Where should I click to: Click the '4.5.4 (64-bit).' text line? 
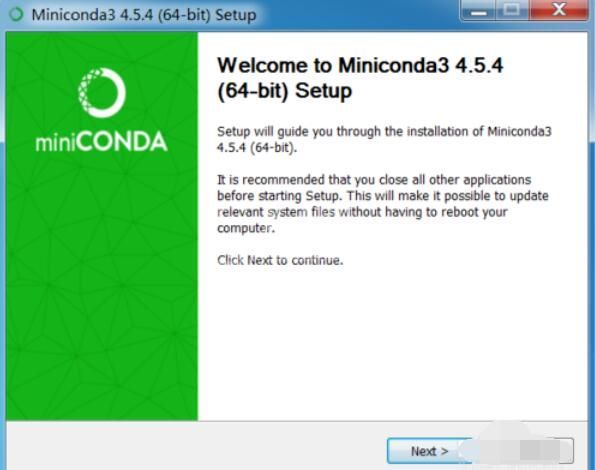(257, 148)
